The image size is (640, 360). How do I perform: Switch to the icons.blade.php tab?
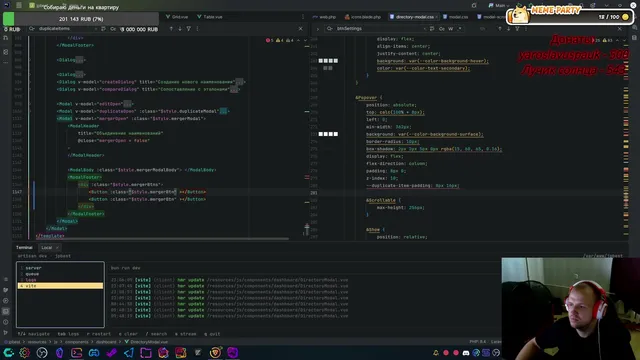(x=362, y=17)
